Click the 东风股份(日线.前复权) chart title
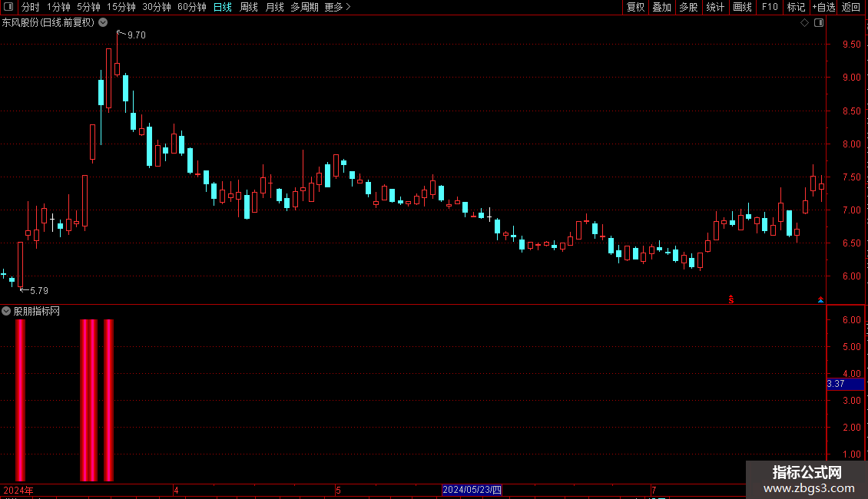868x499 pixels. point(48,23)
